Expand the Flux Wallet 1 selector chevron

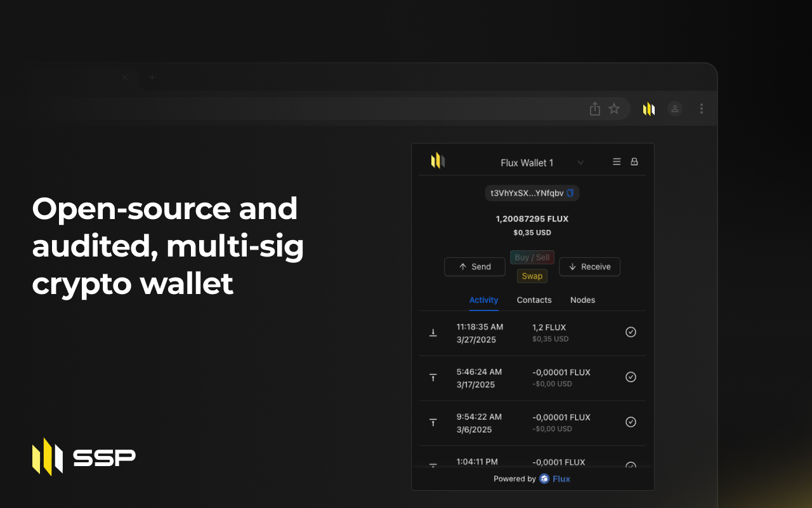(580, 163)
